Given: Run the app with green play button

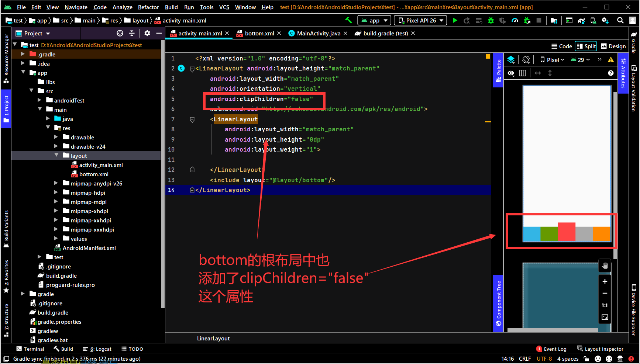Looking at the screenshot, I should (x=455, y=20).
